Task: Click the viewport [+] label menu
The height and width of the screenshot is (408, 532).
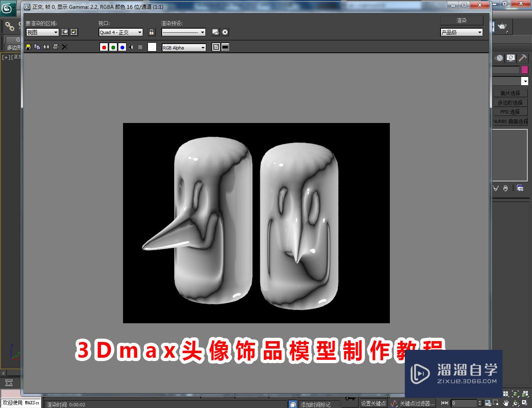Action: 6,57
